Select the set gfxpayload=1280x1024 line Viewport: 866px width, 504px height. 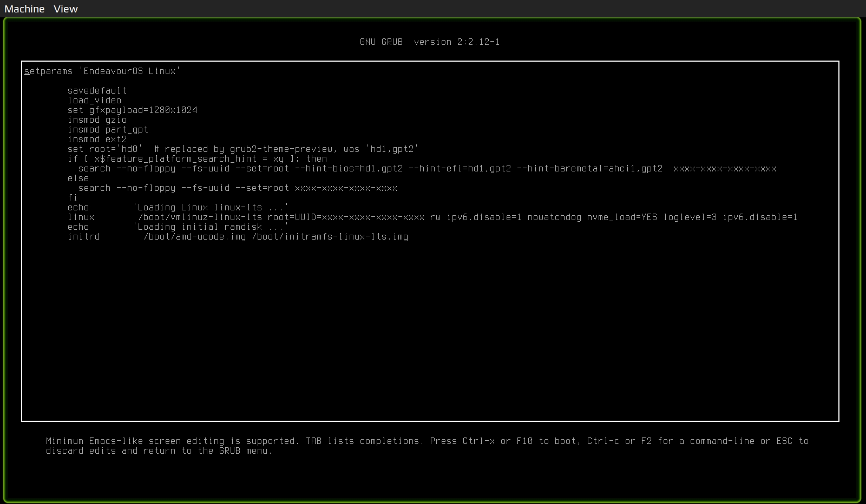tap(132, 110)
